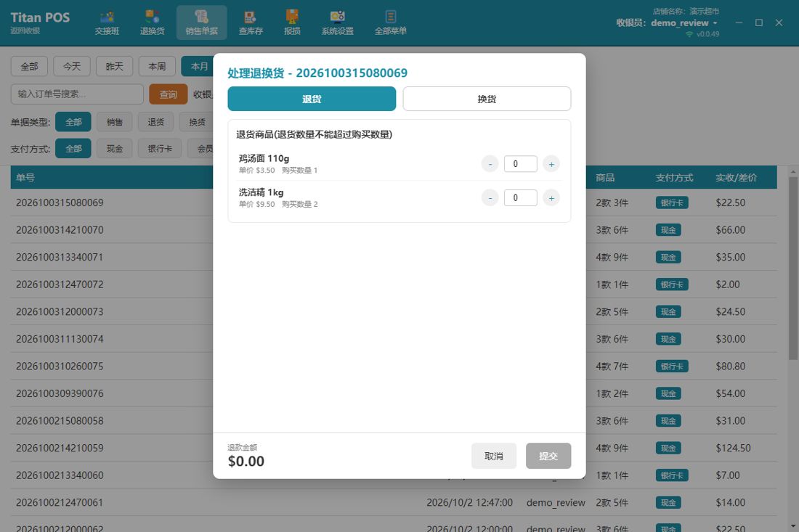Open the 退换货 returns toolbar icon
The width and height of the screenshot is (799, 532).
[153, 23]
